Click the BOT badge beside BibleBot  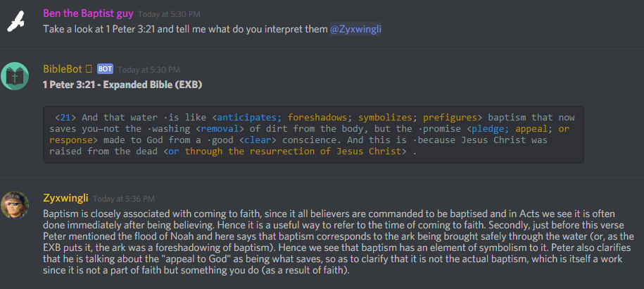(105, 69)
